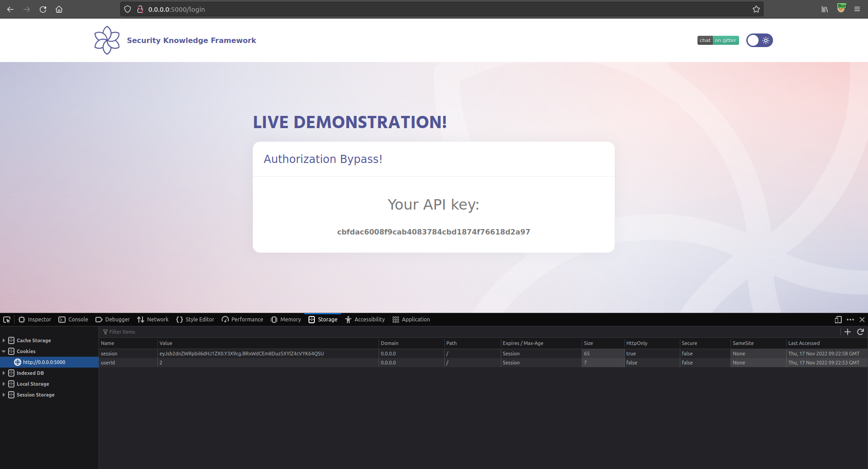Viewport: 868px width, 469px height.
Task: Click the userId cookie value 2
Action: coord(268,363)
